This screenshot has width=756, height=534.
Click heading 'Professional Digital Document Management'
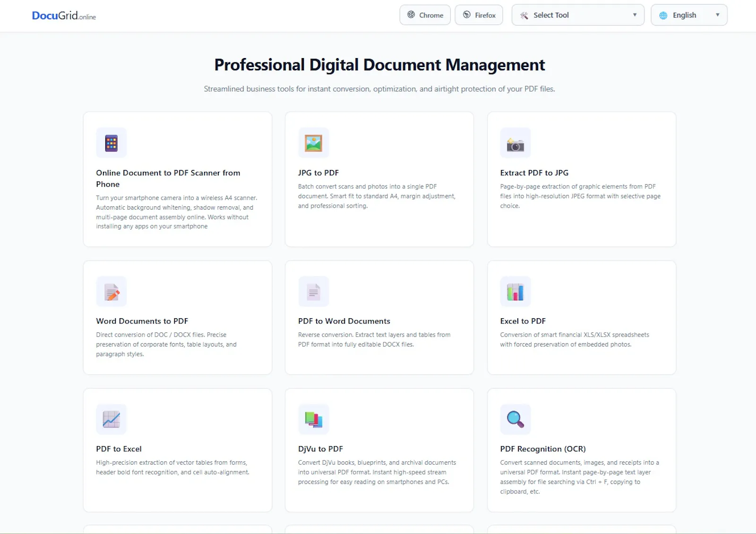click(x=379, y=65)
